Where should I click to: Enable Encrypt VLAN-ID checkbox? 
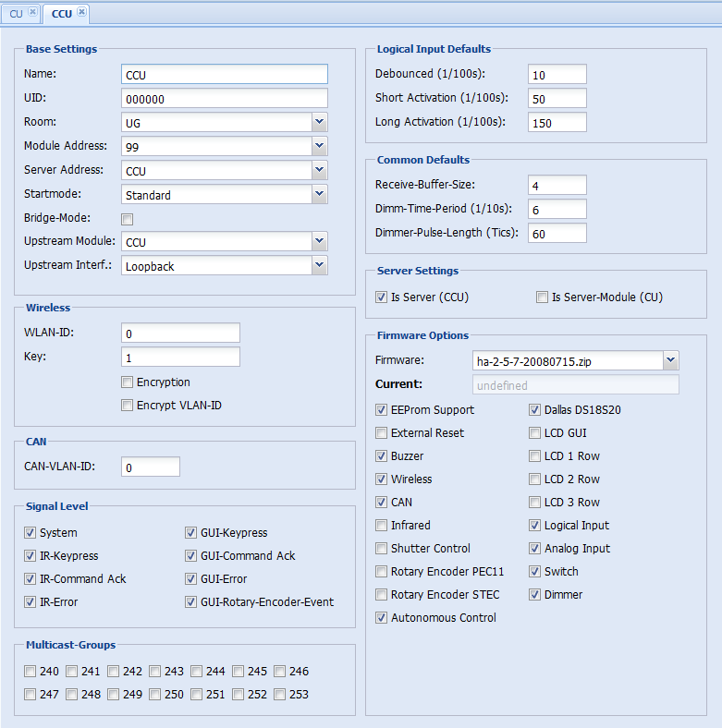click(x=128, y=406)
